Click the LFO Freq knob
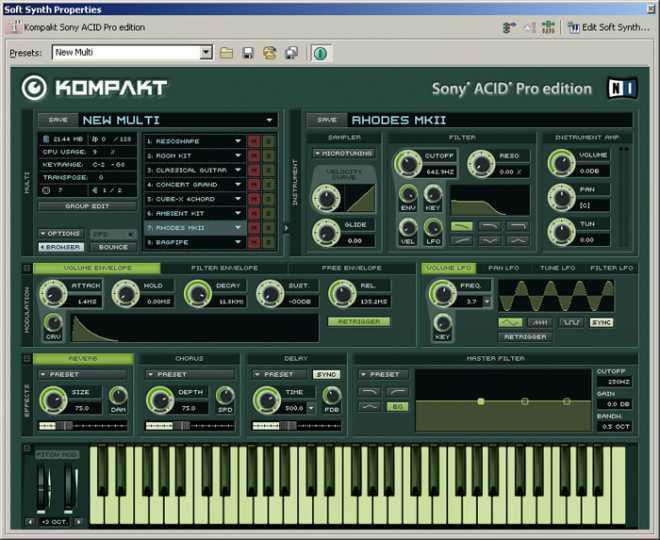660x540 pixels. (442, 293)
